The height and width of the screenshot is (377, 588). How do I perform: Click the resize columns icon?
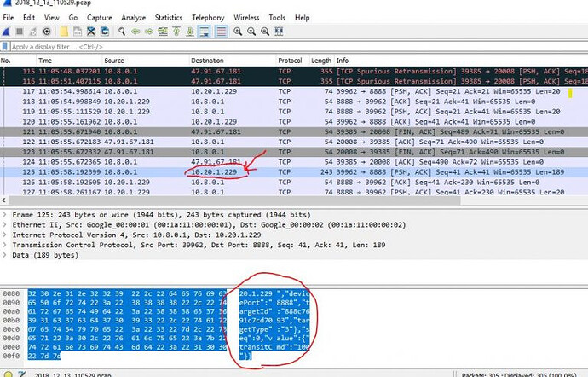277,32
